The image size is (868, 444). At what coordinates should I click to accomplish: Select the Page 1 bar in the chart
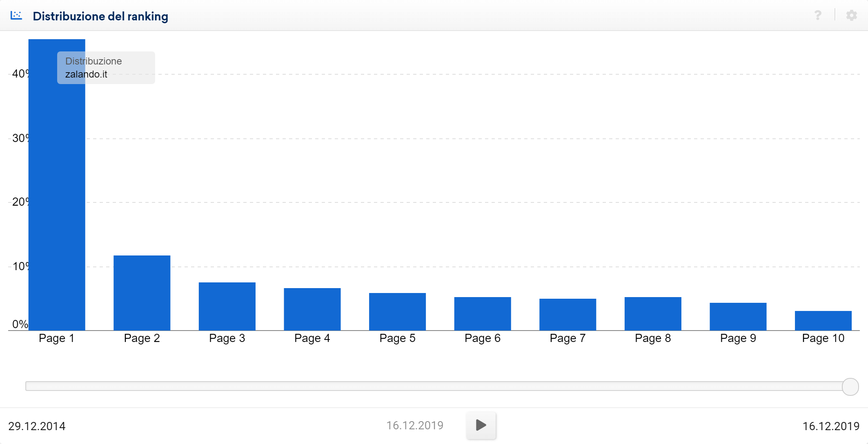click(x=57, y=184)
